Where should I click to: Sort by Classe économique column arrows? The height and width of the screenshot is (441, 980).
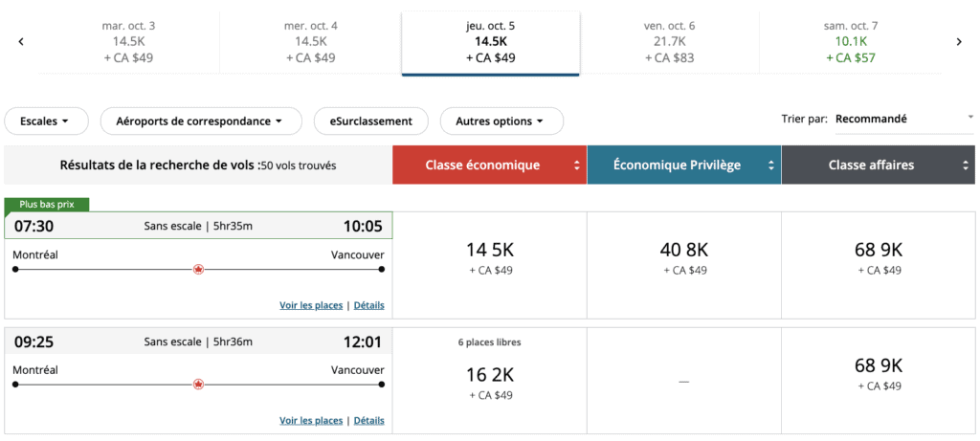click(577, 165)
